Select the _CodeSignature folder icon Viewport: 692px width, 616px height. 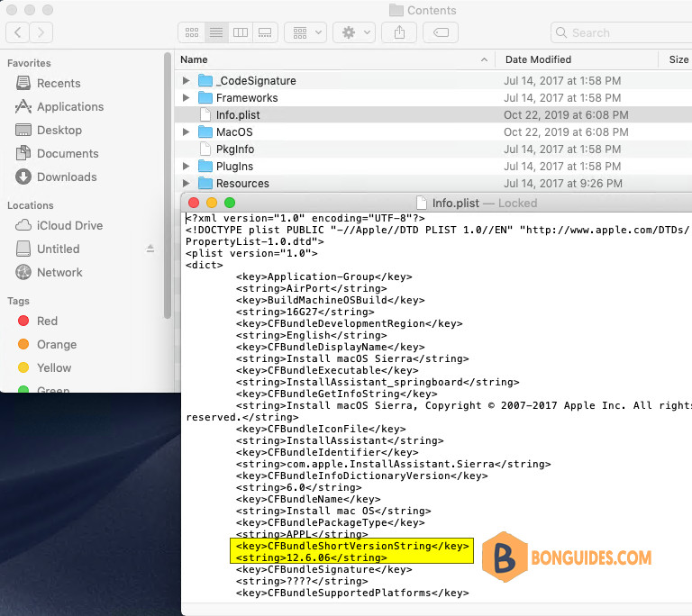(x=205, y=80)
